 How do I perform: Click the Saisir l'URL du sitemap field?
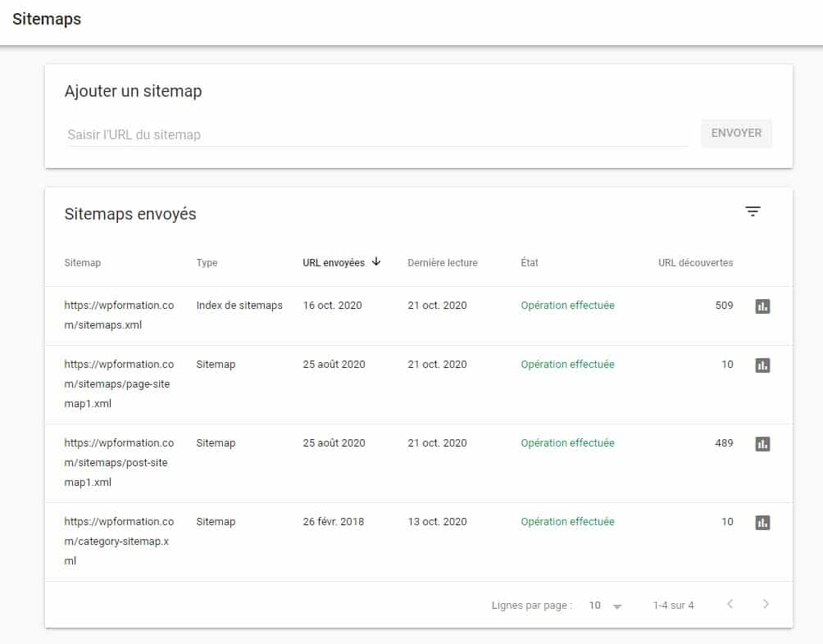pyautogui.click(x=328, y=134)
